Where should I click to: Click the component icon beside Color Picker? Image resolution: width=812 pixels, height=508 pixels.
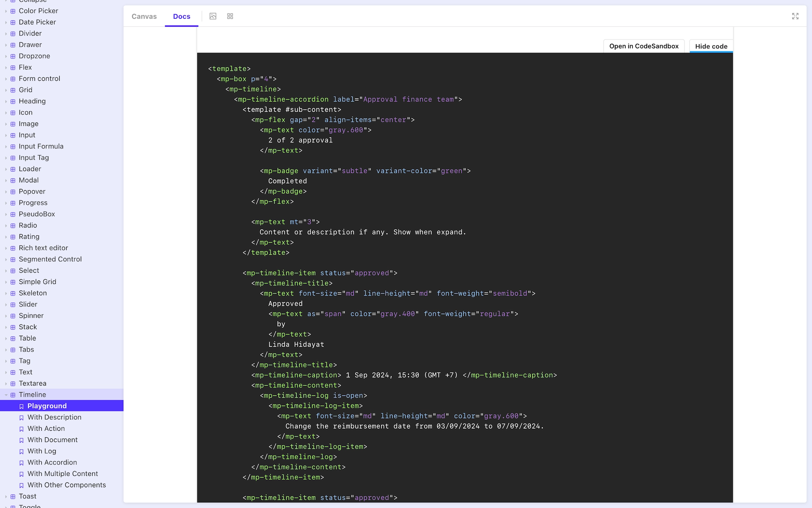coord(13,11)
